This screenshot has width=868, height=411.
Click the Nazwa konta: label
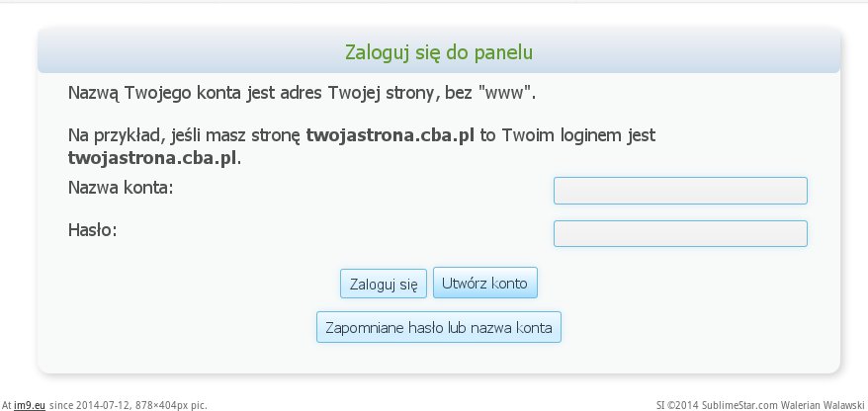[121, 187]
